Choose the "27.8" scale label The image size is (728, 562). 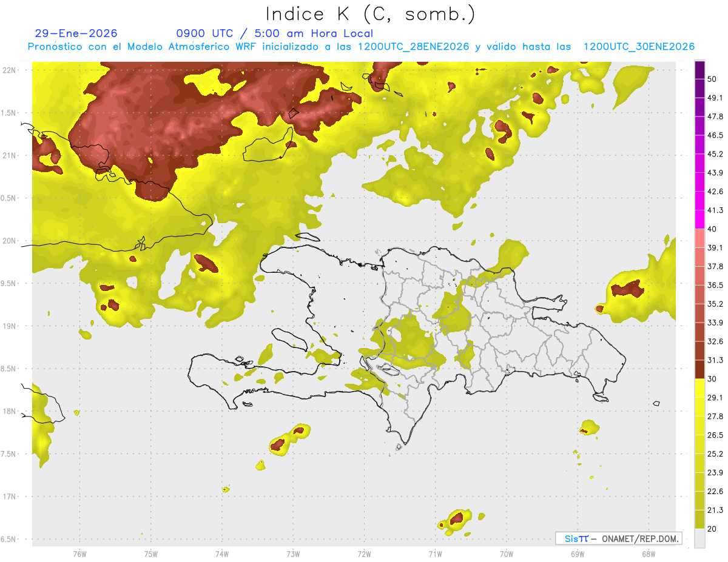[715, 416]
